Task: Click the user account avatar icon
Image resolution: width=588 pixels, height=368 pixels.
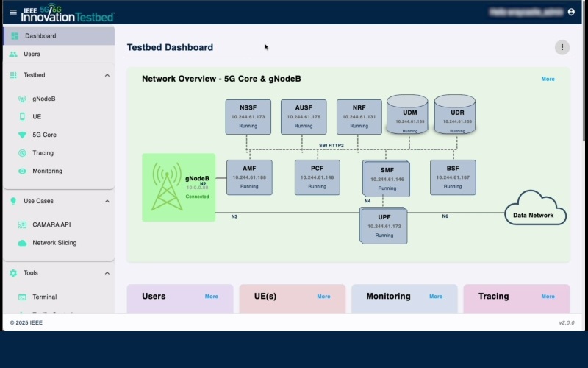Action: [x=571, y=12]
